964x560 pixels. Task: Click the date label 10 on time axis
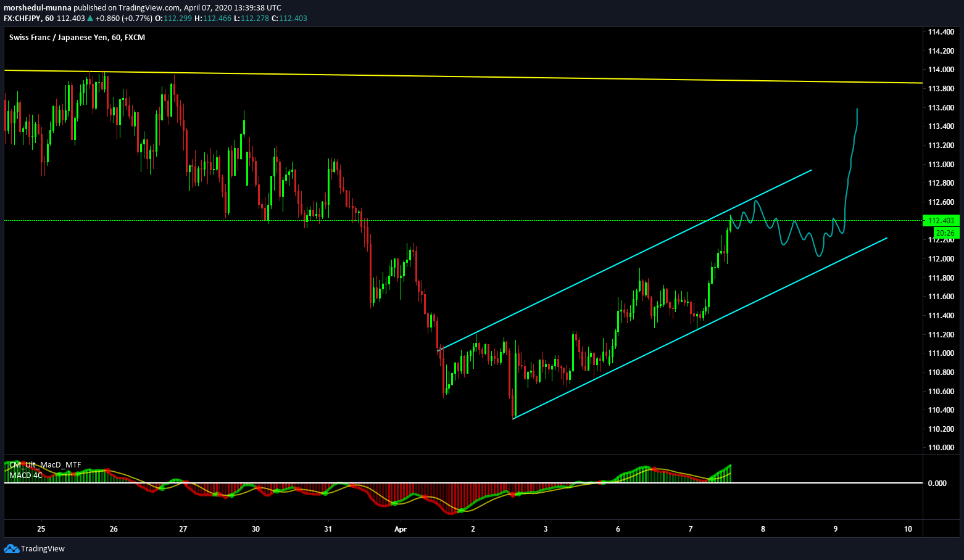coord(908,529)
